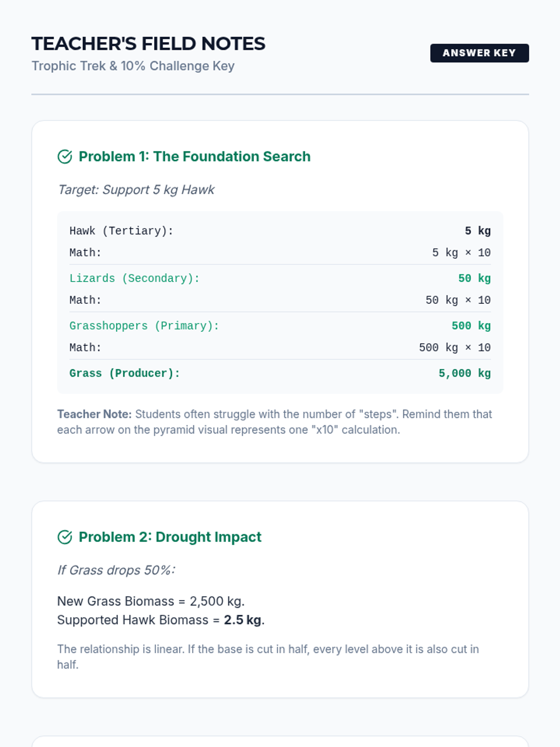Click the Teacher's Field Notes title
The width and height of the screenshot is (560, 747).
(x=148, y=44)
